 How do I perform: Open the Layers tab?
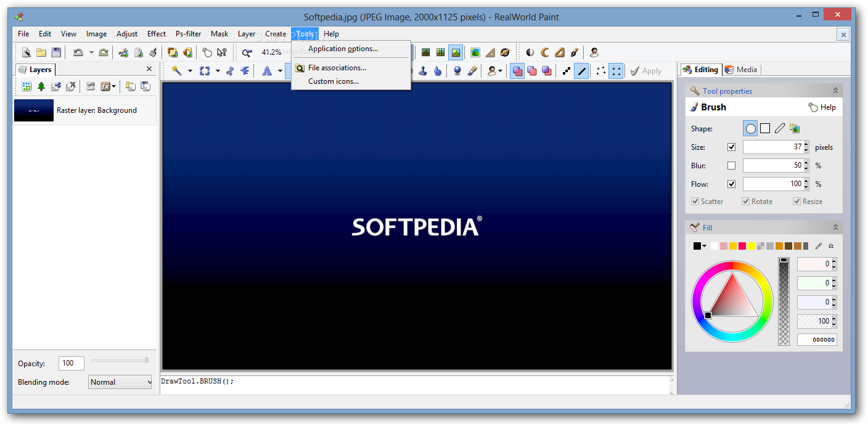[x=35, y=70]
